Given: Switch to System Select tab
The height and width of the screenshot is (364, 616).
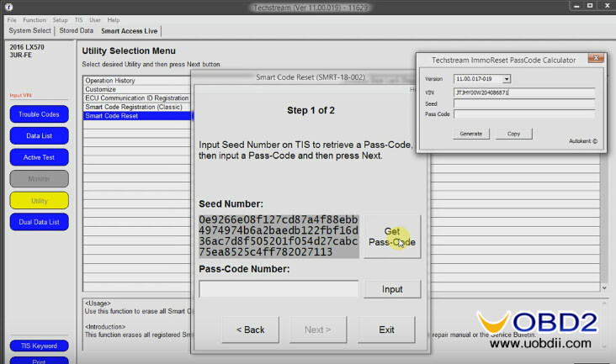Looking at the screenshot, I should pyautogui.click(x=29, y=30).
